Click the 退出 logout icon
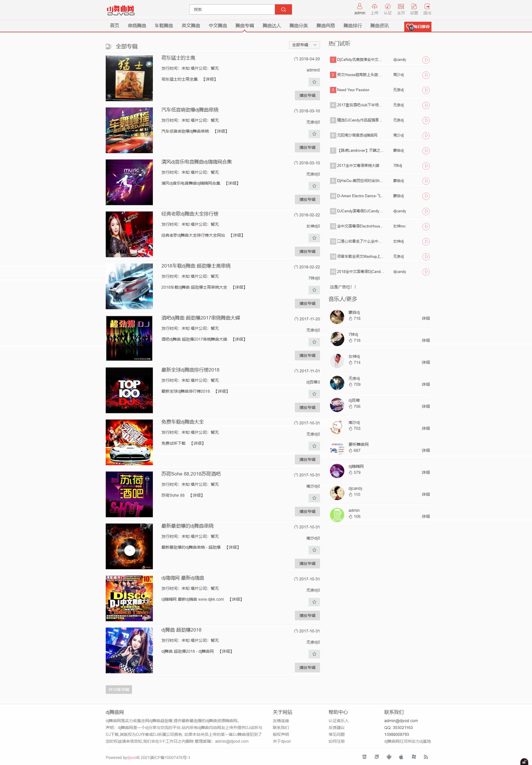This screenshot has width=532, height=765. 427,9
